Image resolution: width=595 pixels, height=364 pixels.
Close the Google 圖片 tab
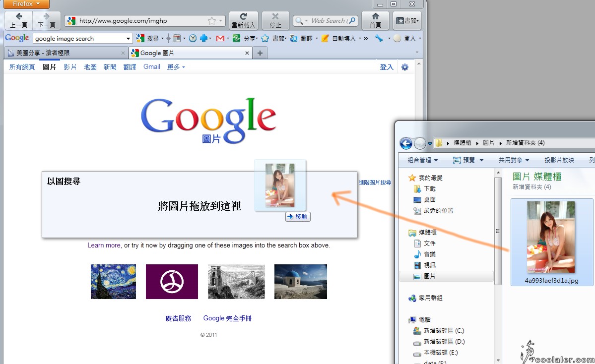(x=247, y=53)
